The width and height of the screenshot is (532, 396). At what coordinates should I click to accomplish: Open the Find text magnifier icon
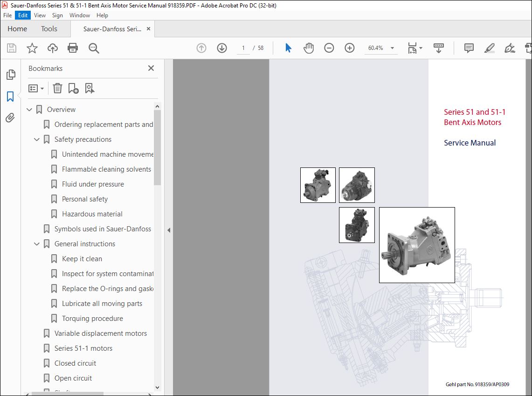94,48
